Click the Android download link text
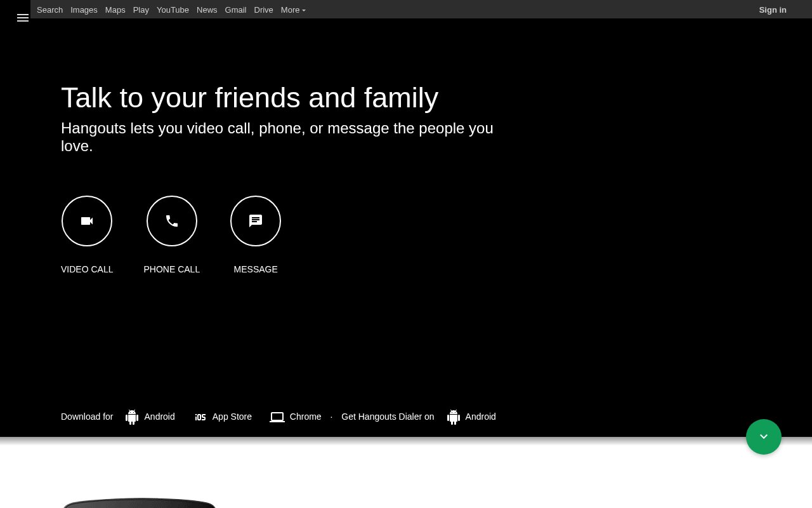812x508 pixels. point(159,417)
